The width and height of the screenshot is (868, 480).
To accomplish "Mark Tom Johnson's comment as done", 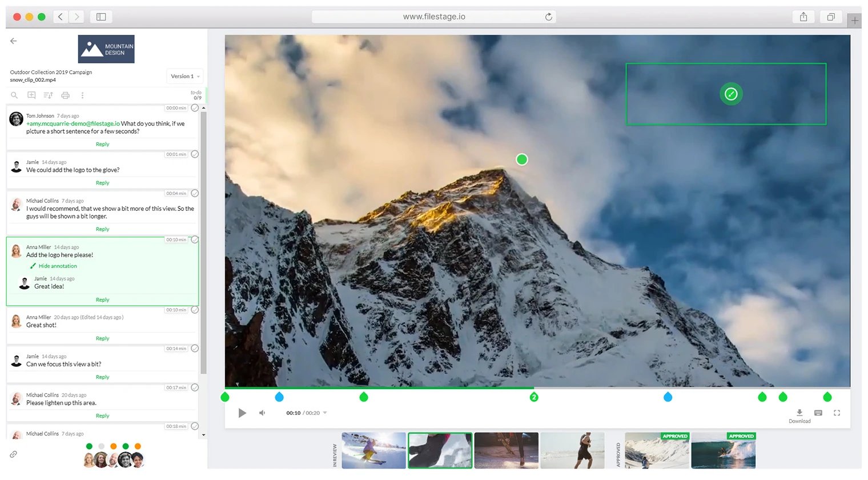I will pyautogui.click(x=195, y=108).
